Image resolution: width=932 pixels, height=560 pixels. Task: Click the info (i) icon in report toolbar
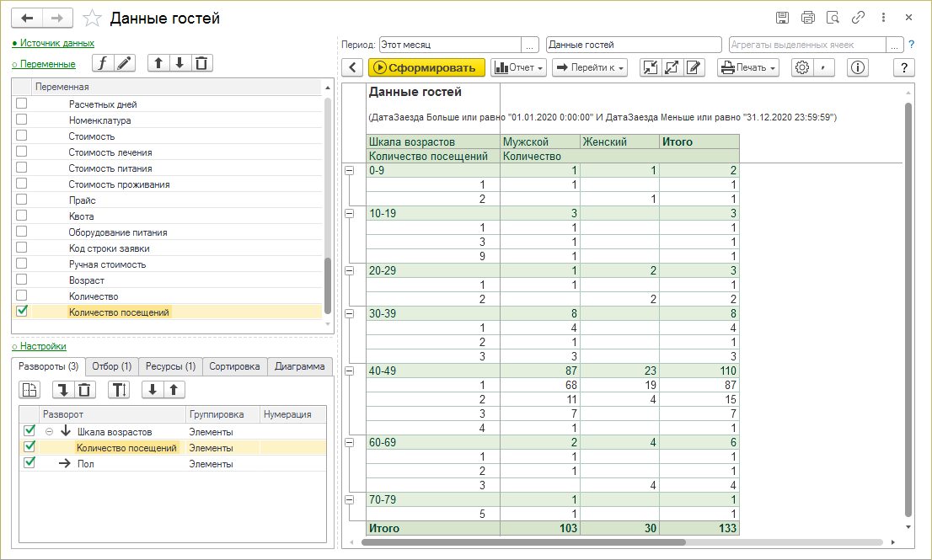point(858,68)
